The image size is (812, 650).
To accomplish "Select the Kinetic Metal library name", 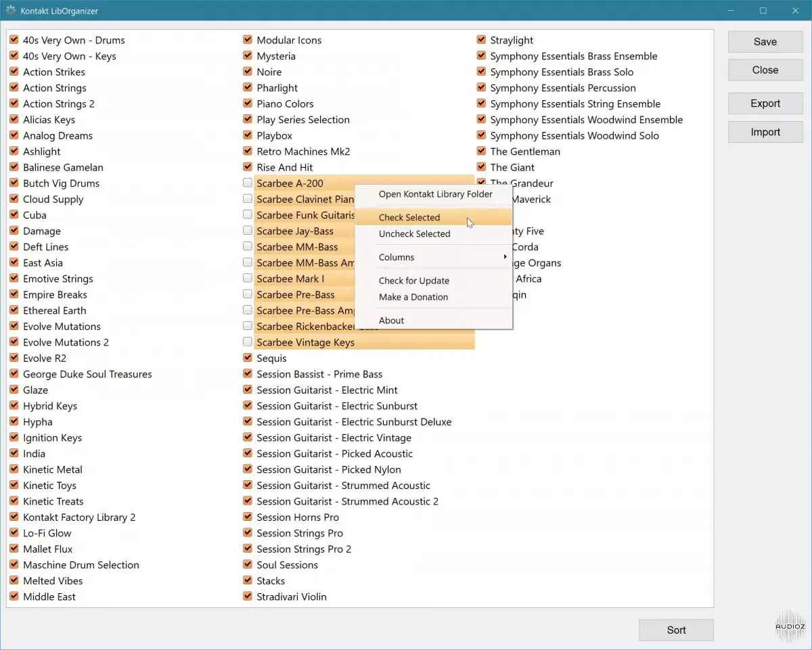I will point(52,469).
